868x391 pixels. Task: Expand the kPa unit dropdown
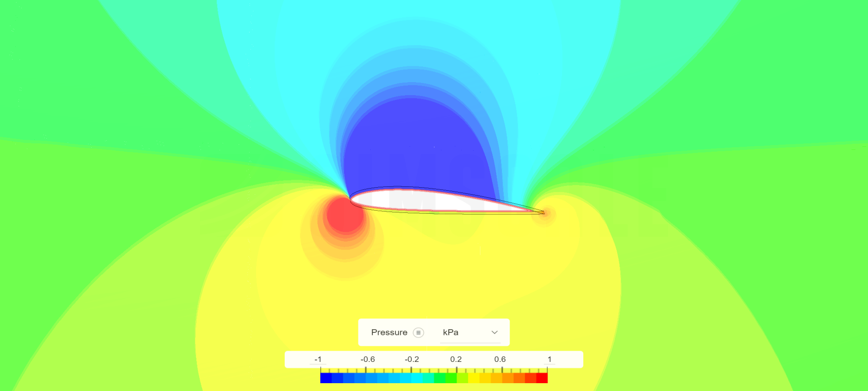pyautogui.click(x=470, y=332)
